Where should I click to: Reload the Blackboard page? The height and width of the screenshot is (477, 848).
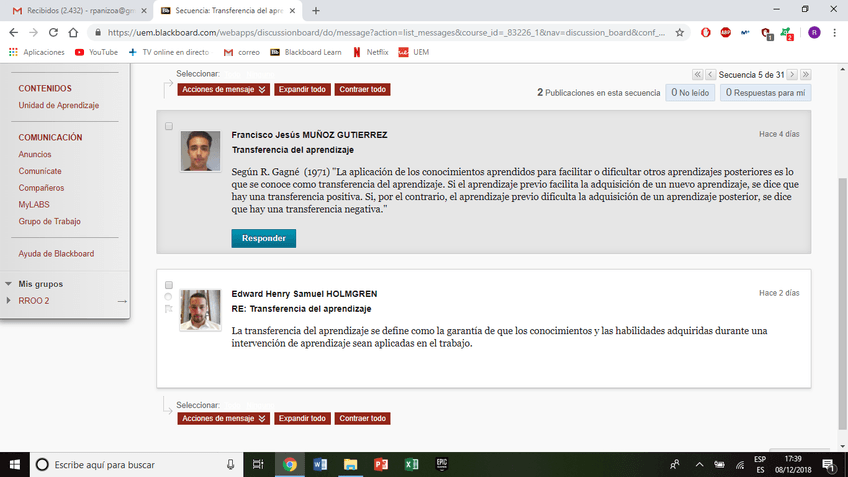(53, 32)
